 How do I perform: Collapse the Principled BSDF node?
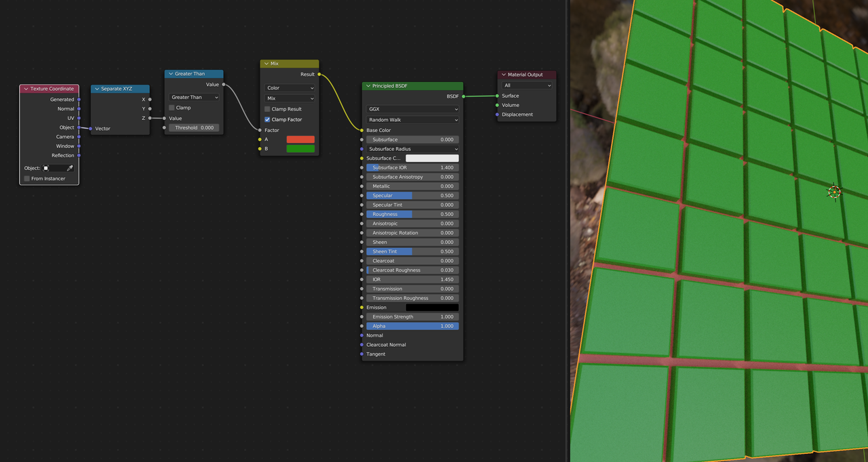(x=368, y=86)
